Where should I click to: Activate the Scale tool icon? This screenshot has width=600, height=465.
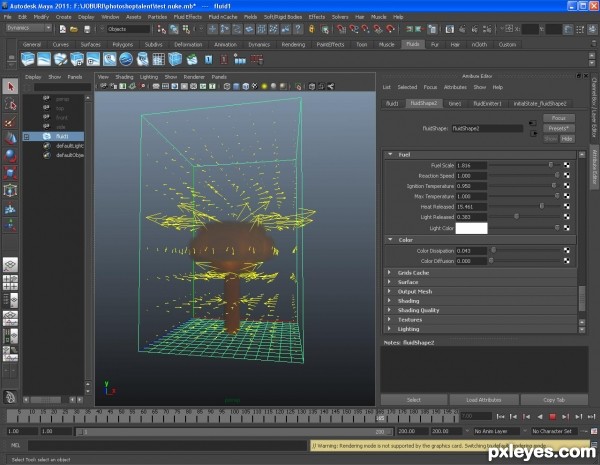(x=10, y=173)
